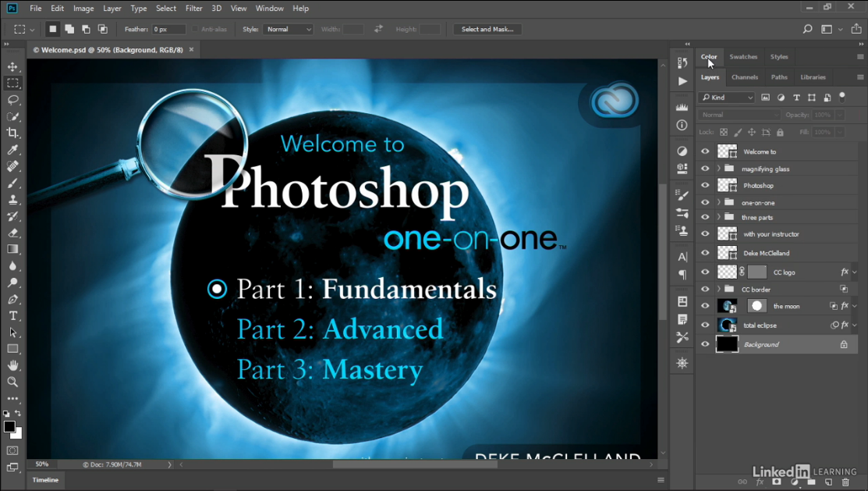868x491 pixels.
Task: Select the Zoom tool
Action: (x=12, y=382)
